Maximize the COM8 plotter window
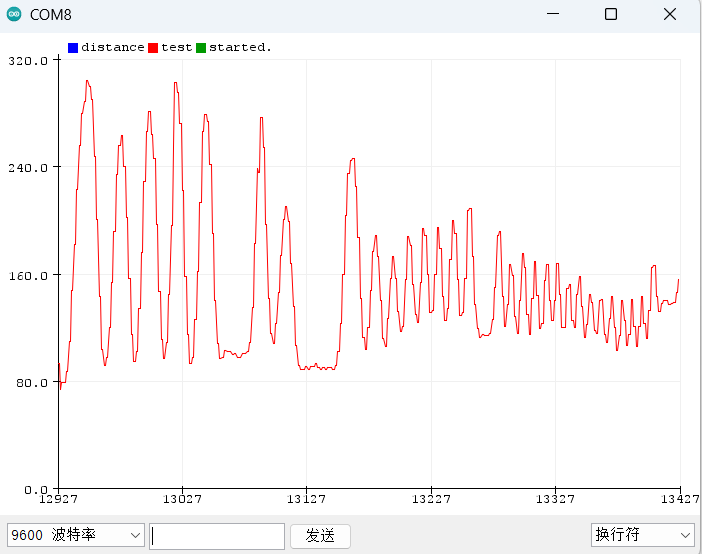The image size is (702, 554). point(610,15)
